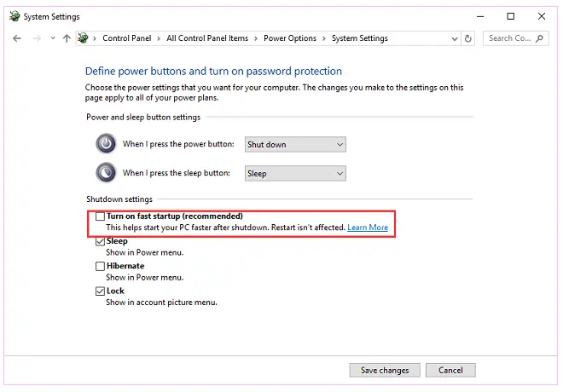
Task: Open the recent locations chevron
Action: pyautogui.click(x=52, y=38)
